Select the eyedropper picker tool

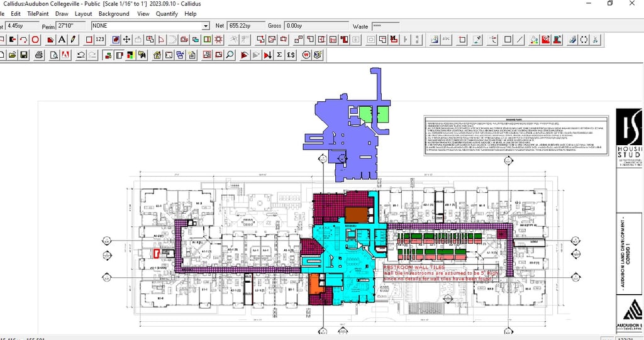477,40
